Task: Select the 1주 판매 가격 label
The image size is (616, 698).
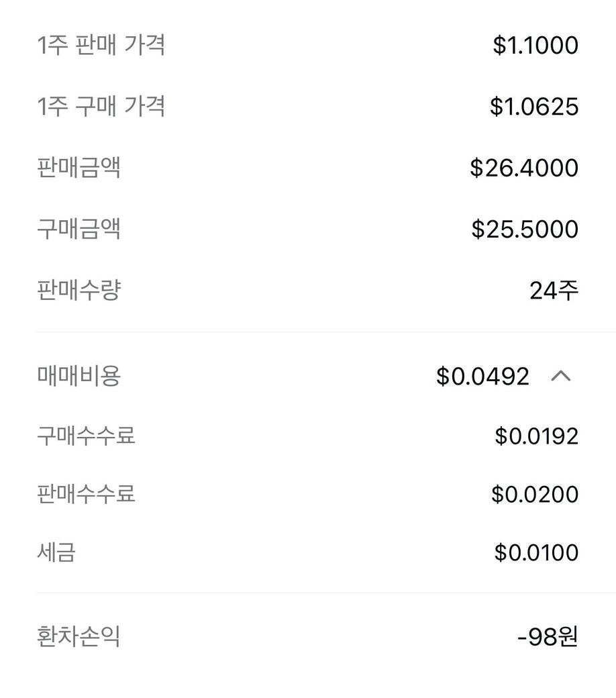Action: tap(101, 46)
